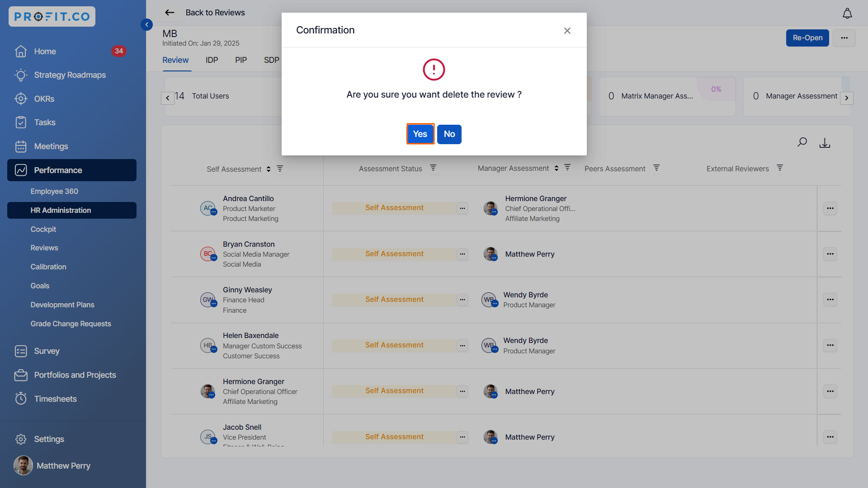Filter the Assessment Status column

point(433,168)
